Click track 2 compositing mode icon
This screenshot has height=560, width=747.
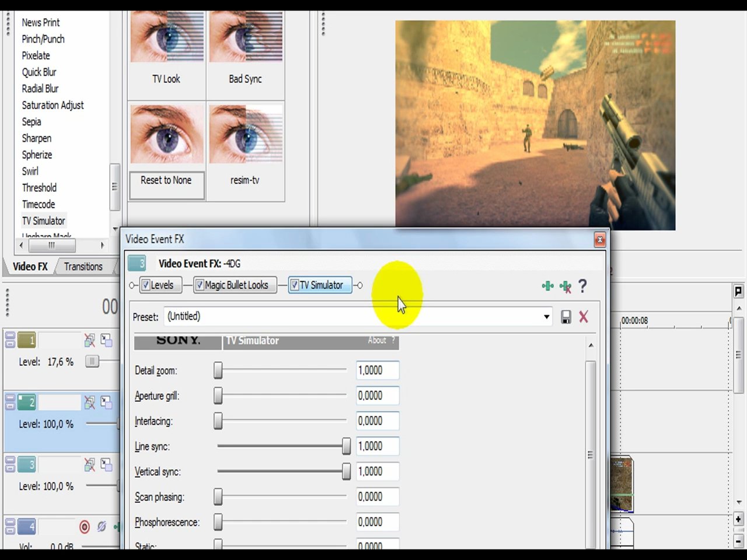pyautogui.click(x=106, y=402)
